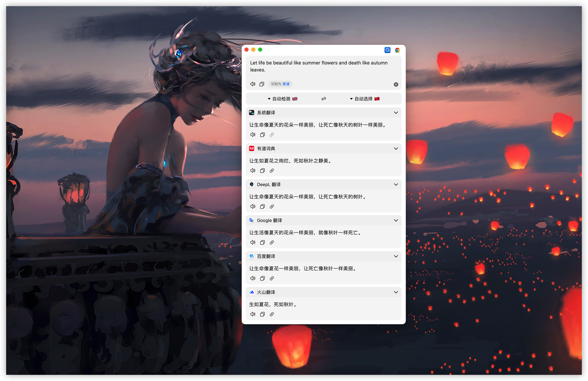Collapse the 系统翻译 result section
Viewport: 588px width, 381px height.
(396, 113)
